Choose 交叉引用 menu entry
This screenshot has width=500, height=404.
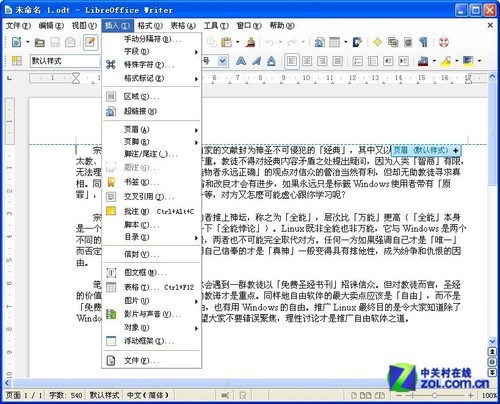pos(152,197)
